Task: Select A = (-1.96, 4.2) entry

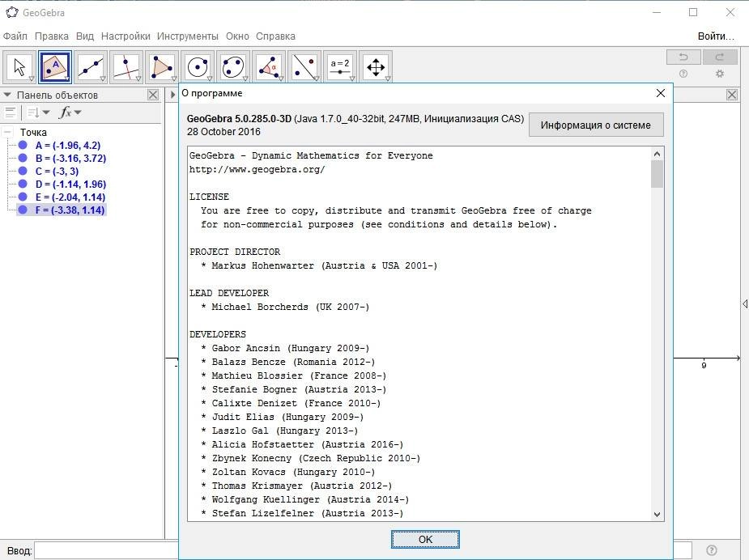Action: click(x=68, y=145)
